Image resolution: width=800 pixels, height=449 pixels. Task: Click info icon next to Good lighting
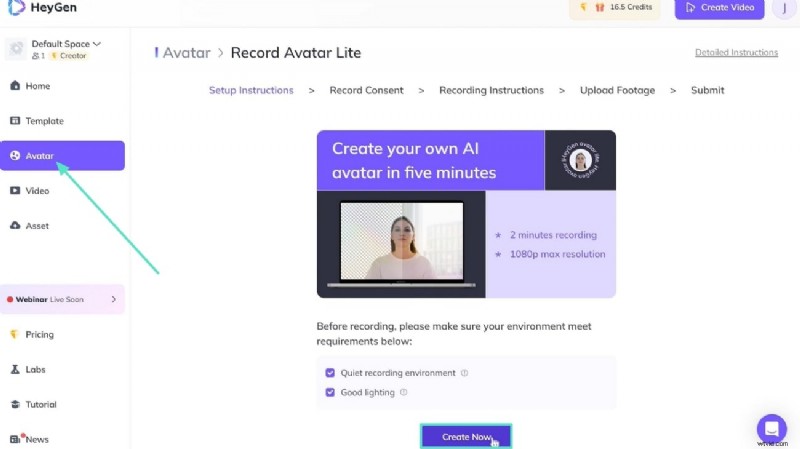[x=404, y=392]
